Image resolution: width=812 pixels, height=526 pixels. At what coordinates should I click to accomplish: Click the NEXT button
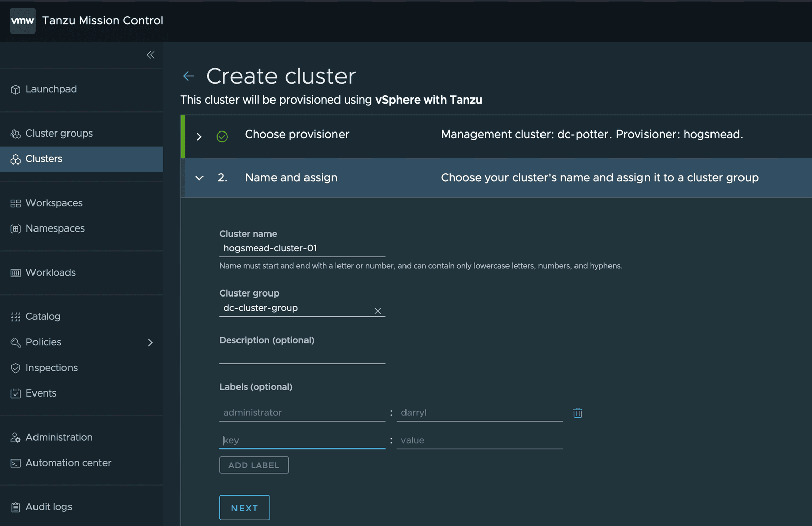pyautogui.click(x=245, y=507)
